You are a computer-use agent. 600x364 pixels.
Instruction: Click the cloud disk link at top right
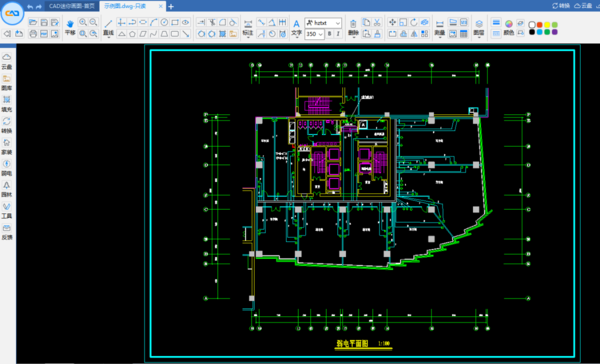(583, 6)
